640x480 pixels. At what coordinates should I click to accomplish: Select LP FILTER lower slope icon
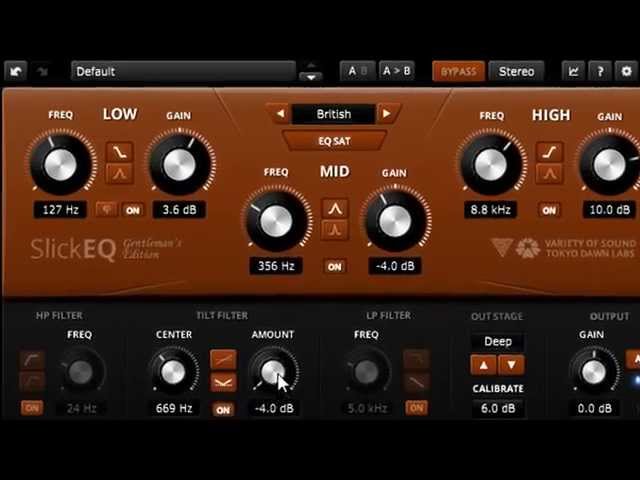416,381
